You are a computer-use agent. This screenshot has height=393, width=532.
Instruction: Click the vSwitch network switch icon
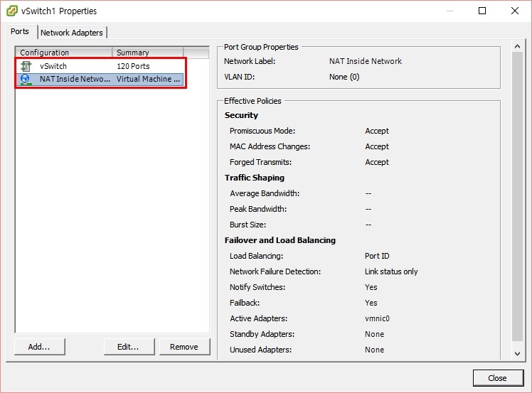(26, 66)
